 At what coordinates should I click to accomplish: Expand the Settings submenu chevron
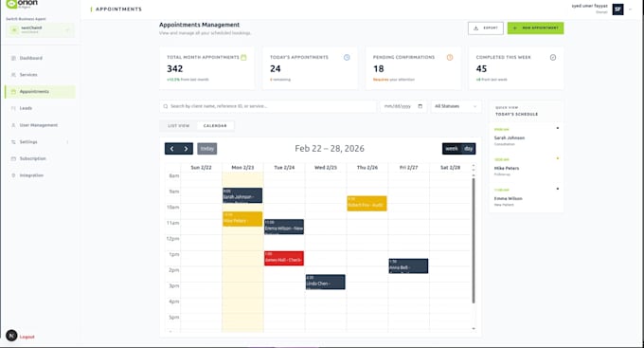point(67,142)
